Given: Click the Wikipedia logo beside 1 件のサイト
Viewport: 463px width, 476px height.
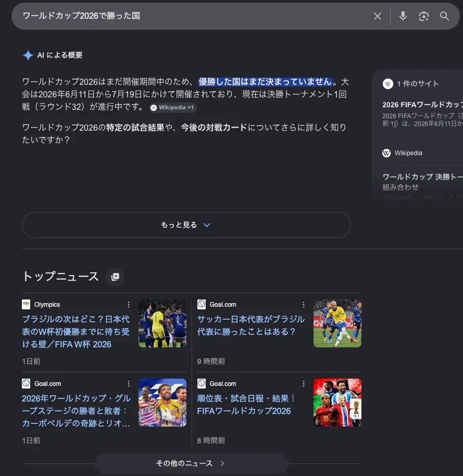Looking at the screenshot, I should [387, 84].
